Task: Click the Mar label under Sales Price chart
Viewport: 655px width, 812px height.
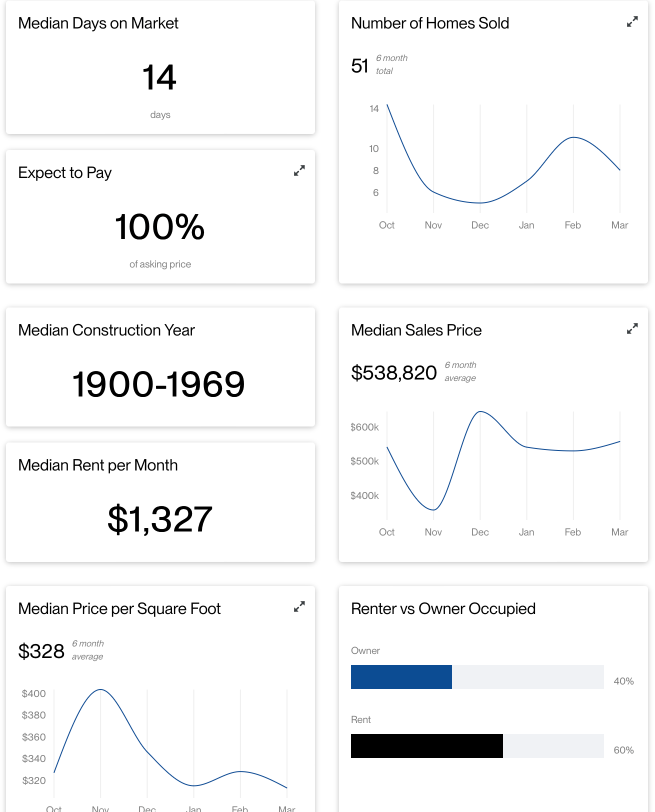Action: (619, 532)
